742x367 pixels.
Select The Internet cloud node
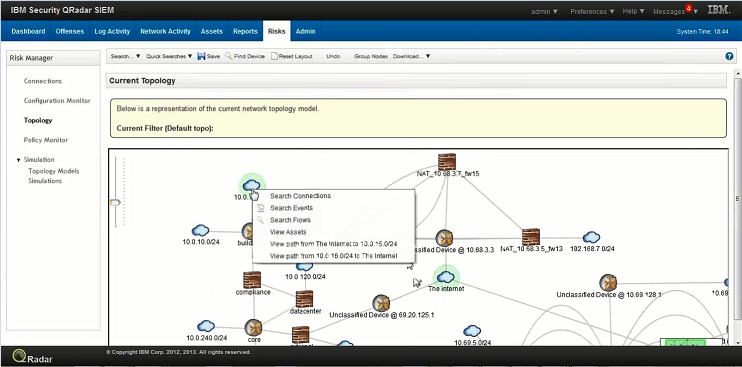point(446,277)
